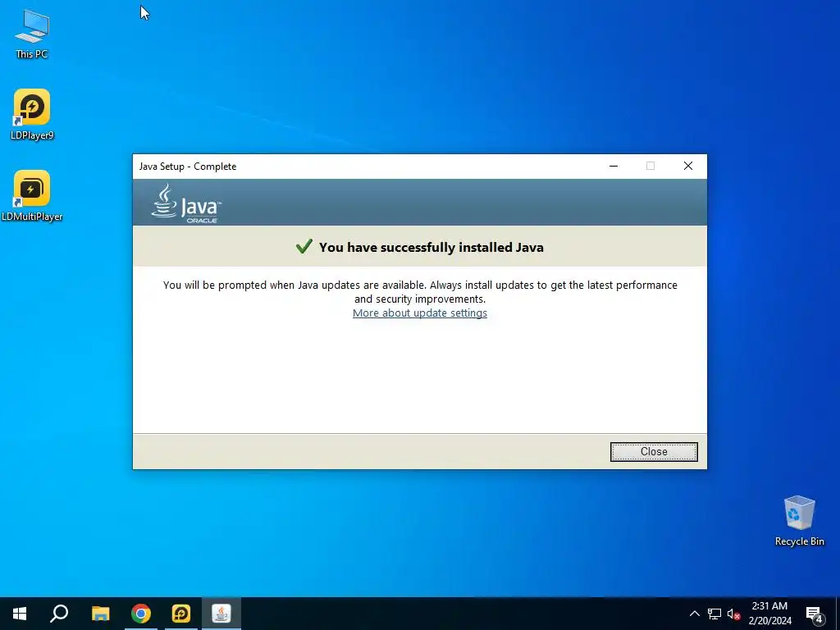Open the More about update settings link
This screenshot has height=630, width=840.
coord(419,313)
